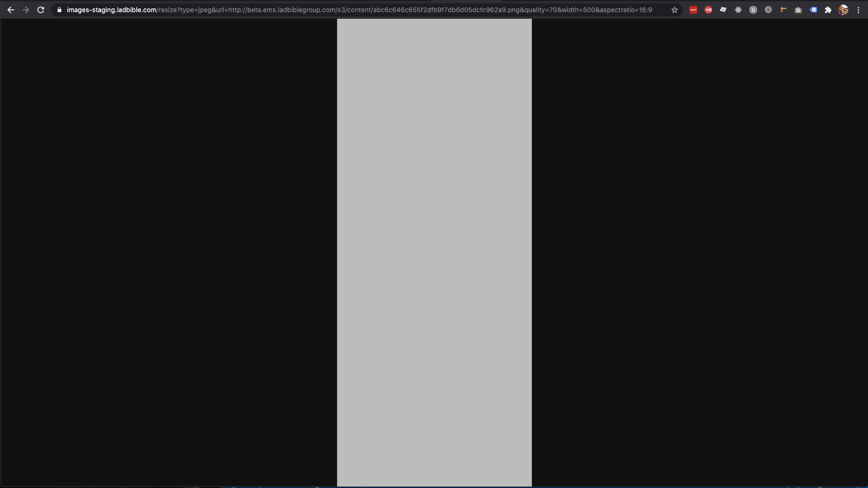Open the blue B tag extension

click(x=814, y=9)
